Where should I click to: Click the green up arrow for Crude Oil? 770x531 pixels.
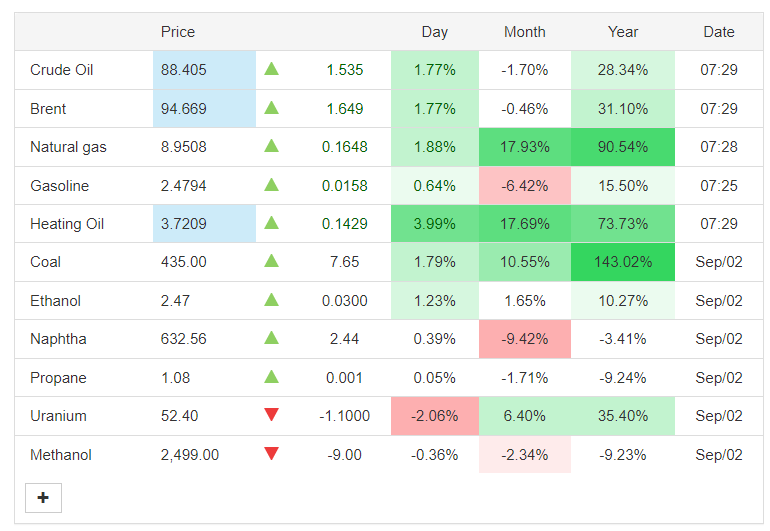pyautogui.click(x=271, y=70)
